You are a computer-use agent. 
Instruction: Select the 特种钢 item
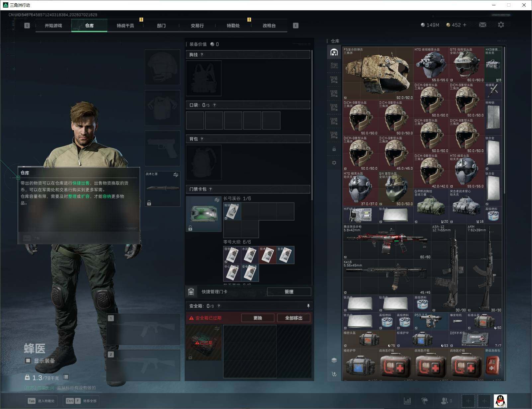tap(493, 118)
